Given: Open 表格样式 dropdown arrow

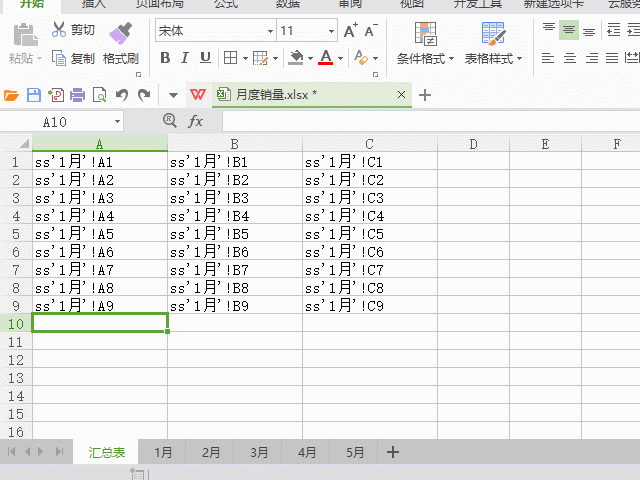Looking at the screenshot, I should coord(519,59).
